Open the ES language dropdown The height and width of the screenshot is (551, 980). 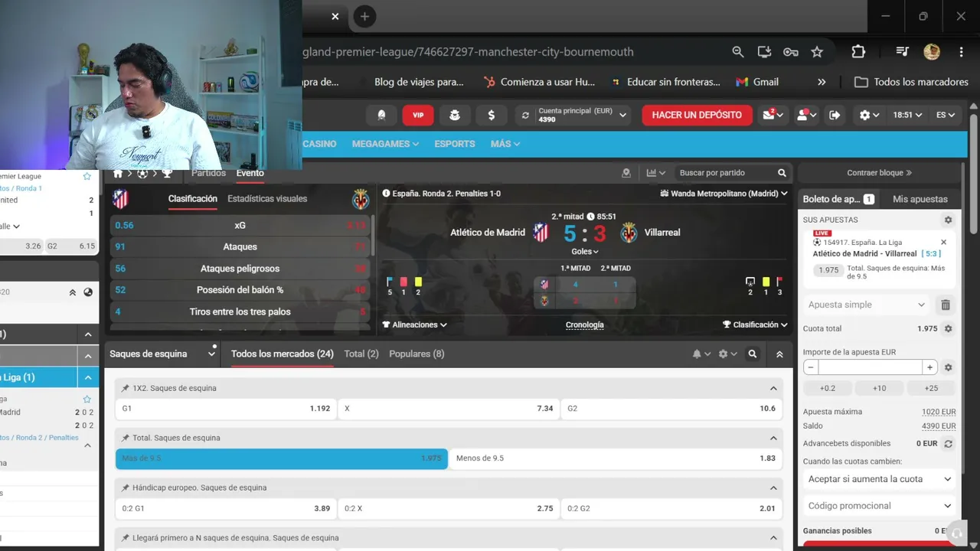pyautogui.click(x=946, y=115)
